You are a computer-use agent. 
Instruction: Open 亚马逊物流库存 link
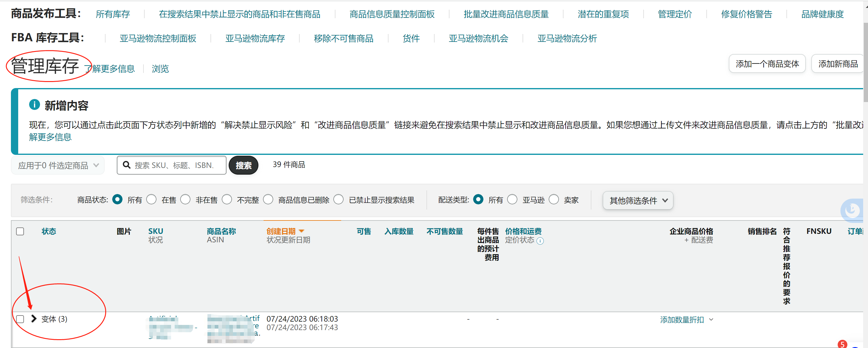coord(255,39)
